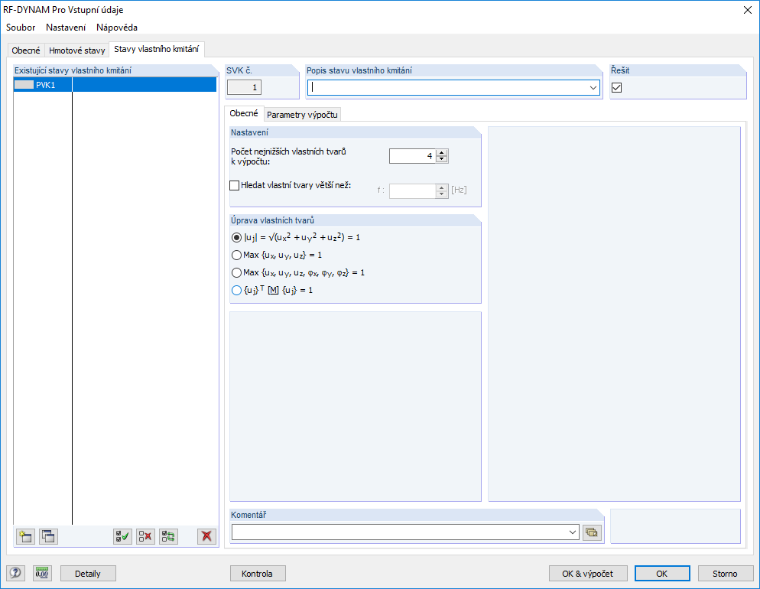Delete the selected case with the large red X
This screenshot has width=760, height=589.
point(206,536)
